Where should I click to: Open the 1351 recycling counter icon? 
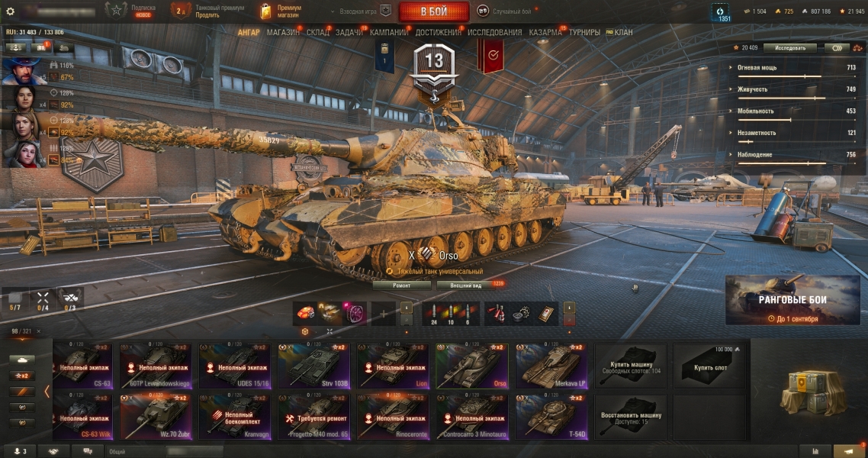tap(720, 11)
